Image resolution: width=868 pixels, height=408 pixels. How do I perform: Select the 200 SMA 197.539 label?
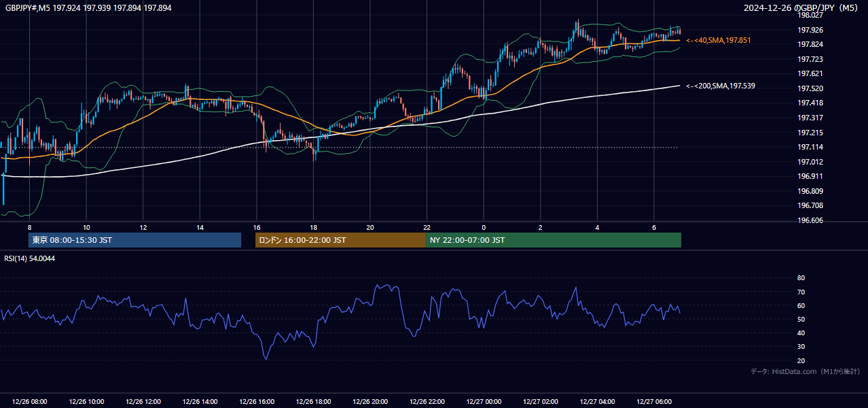point(721,86)
